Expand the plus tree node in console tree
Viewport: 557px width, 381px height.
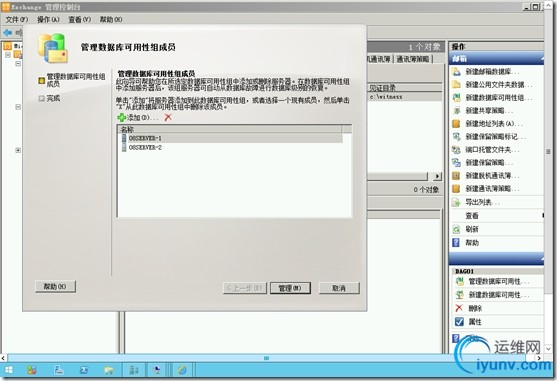click(18, 150)
